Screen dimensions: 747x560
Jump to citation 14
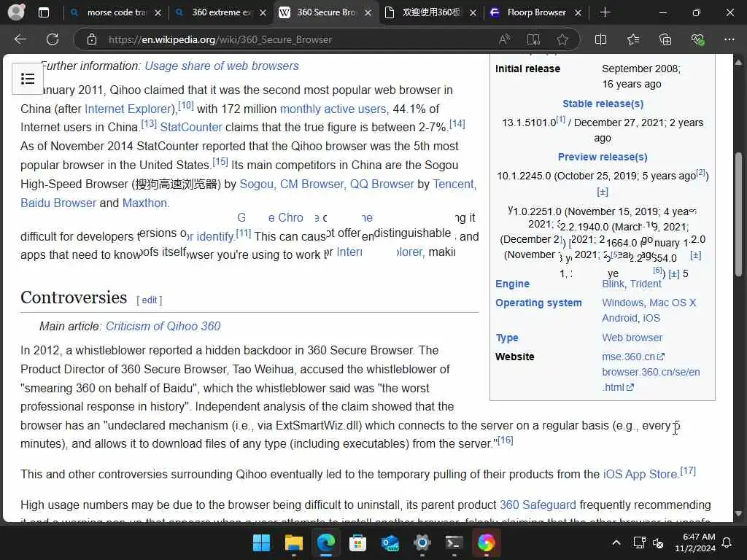tap(457, 124)
